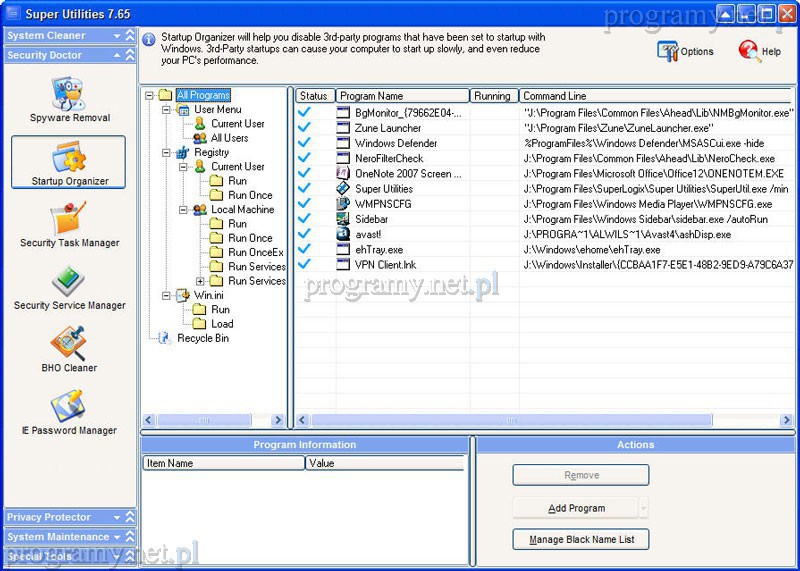
Task: Collapse the Registry tree node
Action: tap(167, 153)
